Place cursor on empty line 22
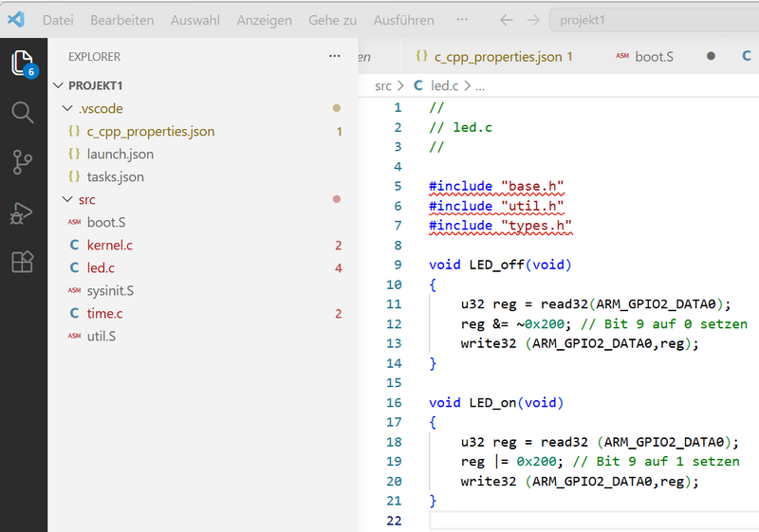The width and height of the screenshot is (759, 532). [x=594, y=521]
